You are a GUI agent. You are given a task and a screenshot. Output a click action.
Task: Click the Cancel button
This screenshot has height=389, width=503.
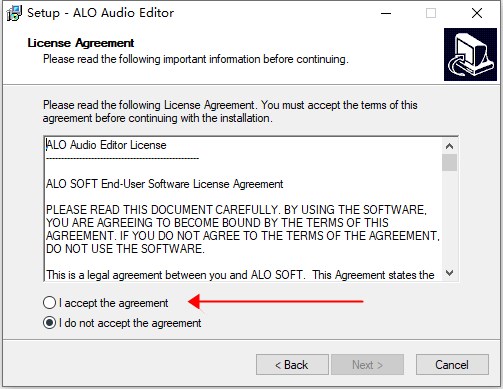452,365
